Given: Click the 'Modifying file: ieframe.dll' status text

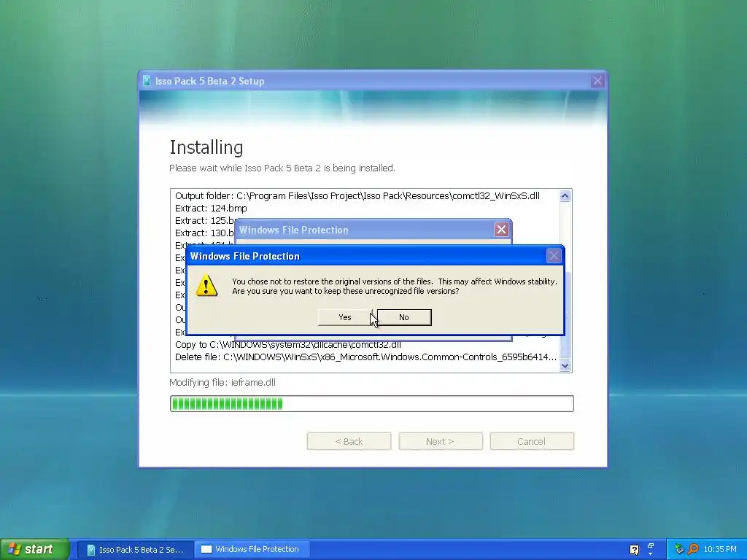Looking at the screenshot, I should [x=222, y=382].
